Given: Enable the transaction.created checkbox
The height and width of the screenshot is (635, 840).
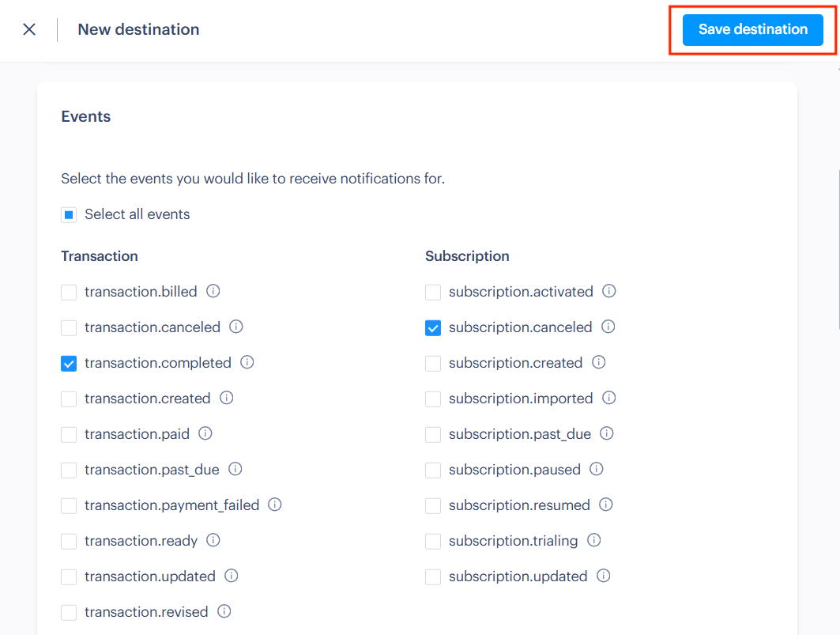Looking at the screenshot, I should [69, 399].
